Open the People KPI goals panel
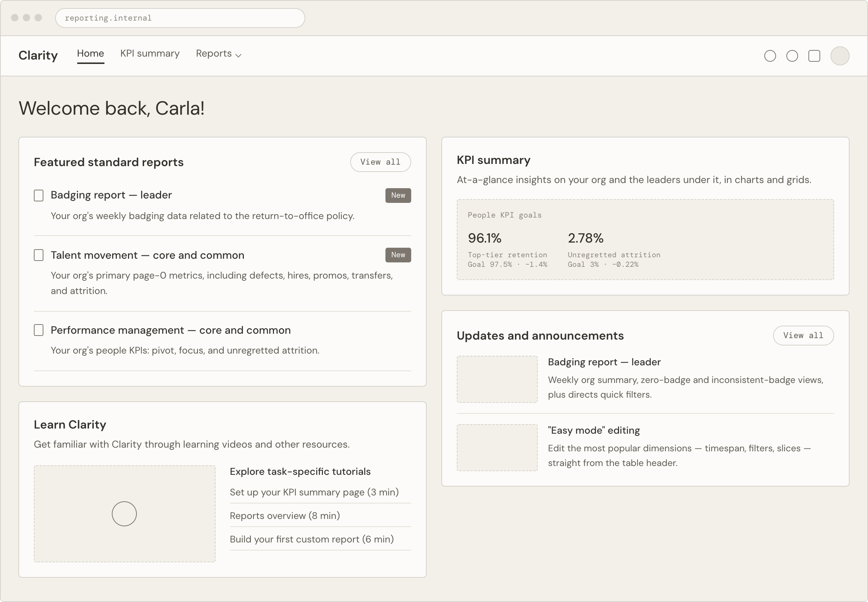This screenshot has width=868, height=602. tap(645, 240)
